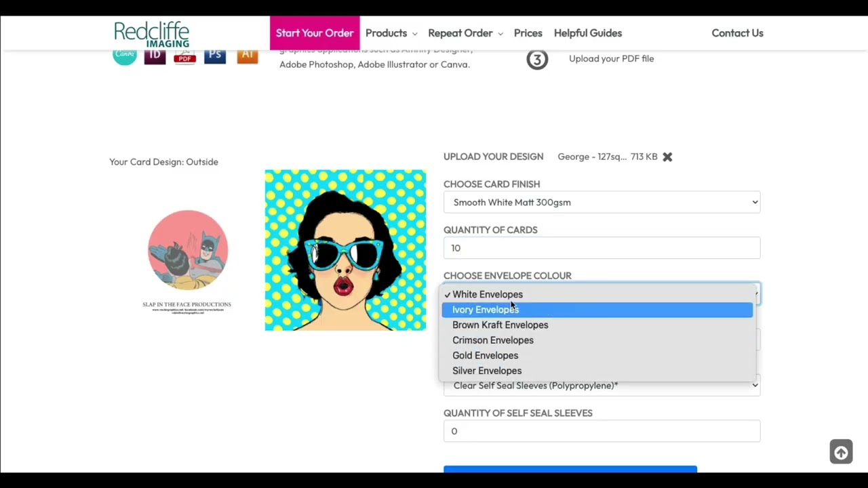Click the scroll-to-top arrow button

pyautogui.click(x=841, y=452)
